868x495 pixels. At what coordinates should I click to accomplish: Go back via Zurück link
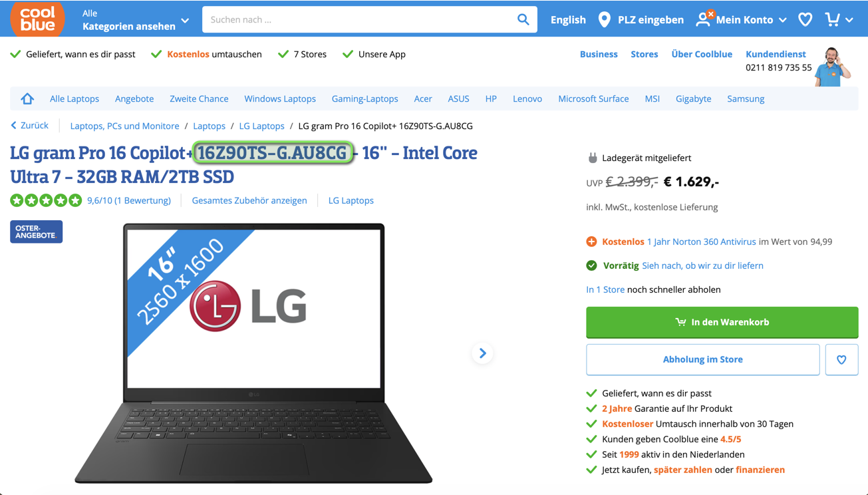click(29, 125)
